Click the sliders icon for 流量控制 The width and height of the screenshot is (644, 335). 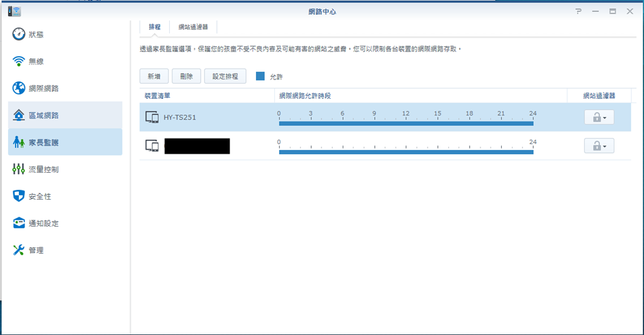pyautogui.click(x=18, y=169)
